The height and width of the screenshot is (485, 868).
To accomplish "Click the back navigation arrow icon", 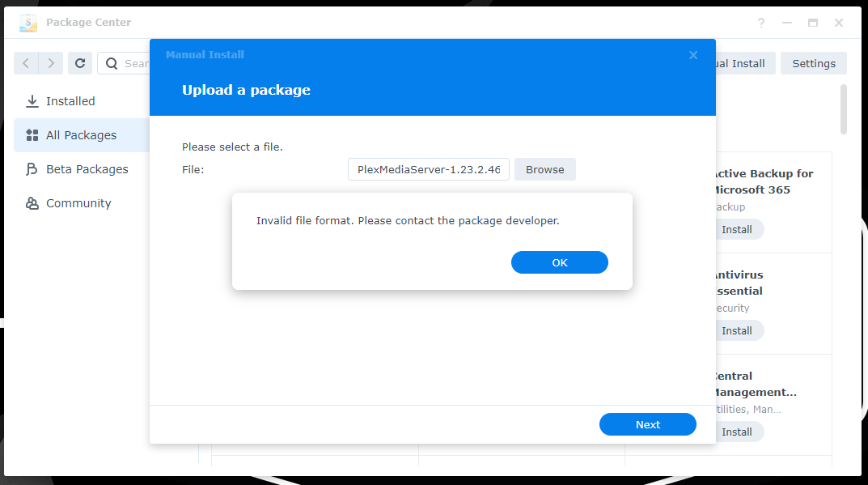I will (26, 63).
